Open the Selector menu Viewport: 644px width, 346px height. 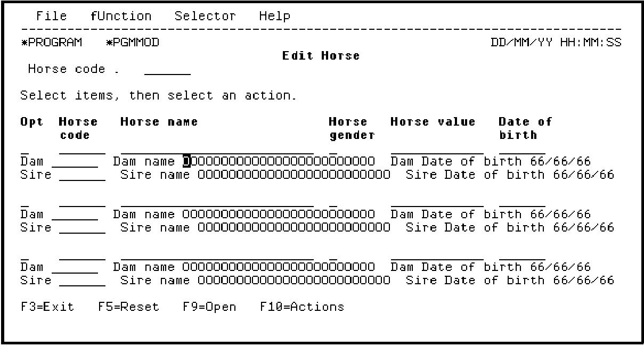pos(205,17)
